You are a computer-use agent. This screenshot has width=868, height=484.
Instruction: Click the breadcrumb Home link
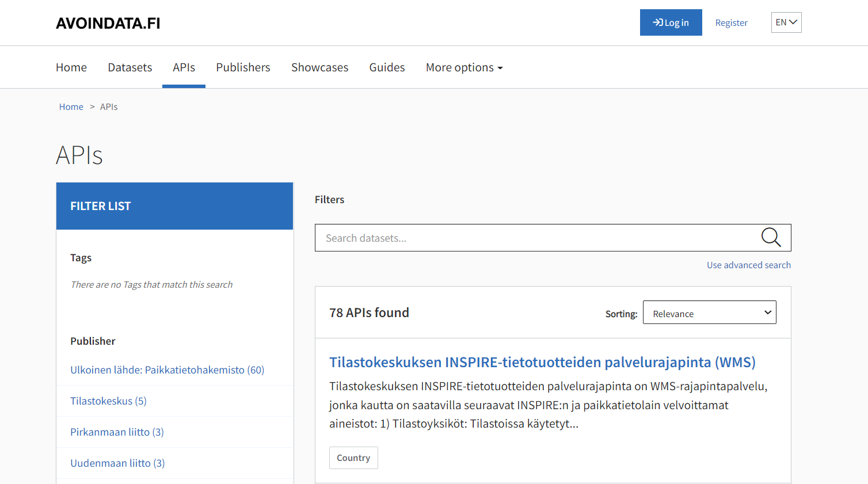click(x=71, y=106)
